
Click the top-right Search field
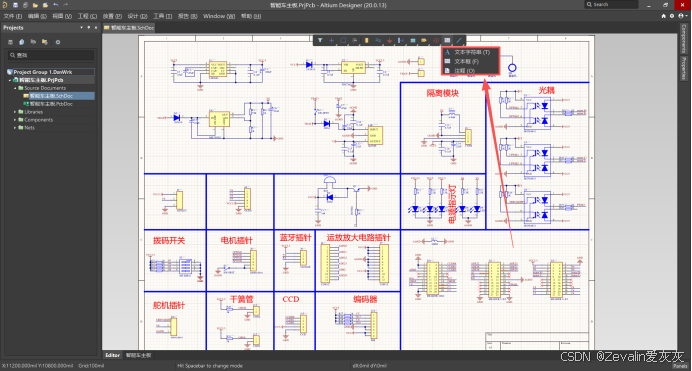click(x=611, y=4)
